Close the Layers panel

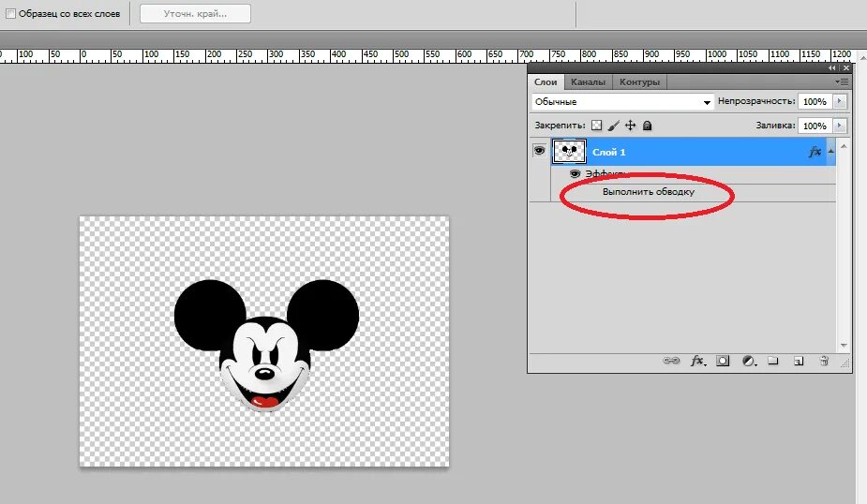(x=846, y=68)
